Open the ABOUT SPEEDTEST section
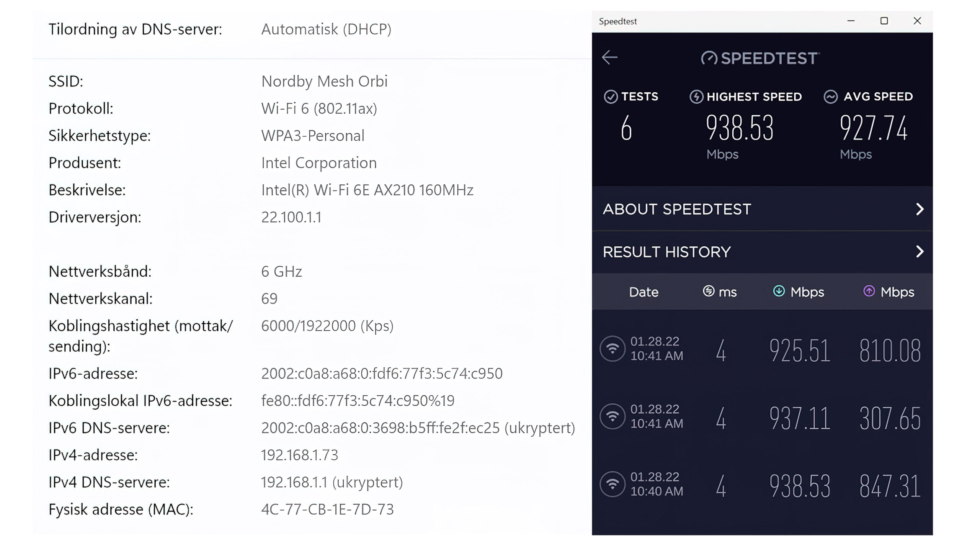 [x=762, y=209]
